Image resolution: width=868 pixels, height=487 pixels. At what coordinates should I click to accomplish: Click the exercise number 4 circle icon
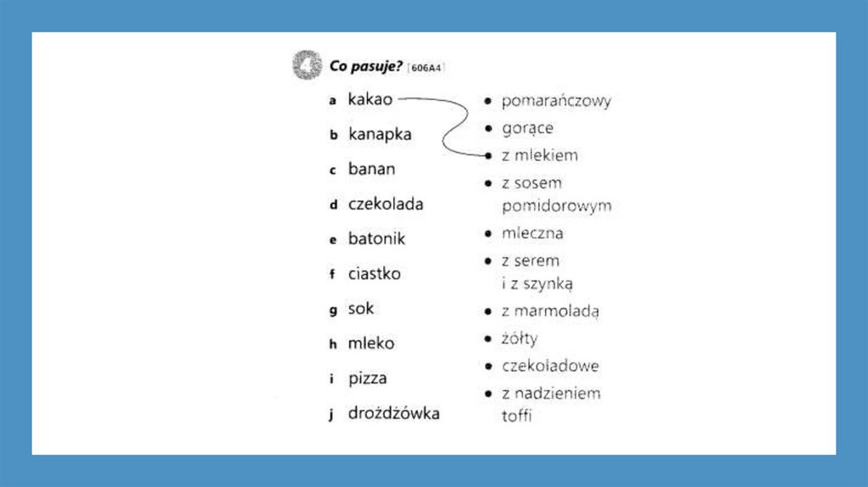(x=305, y=67)
